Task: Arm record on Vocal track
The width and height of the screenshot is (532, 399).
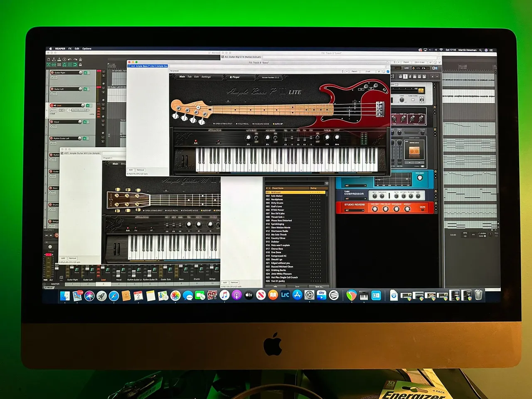Action: coord(52,122)
